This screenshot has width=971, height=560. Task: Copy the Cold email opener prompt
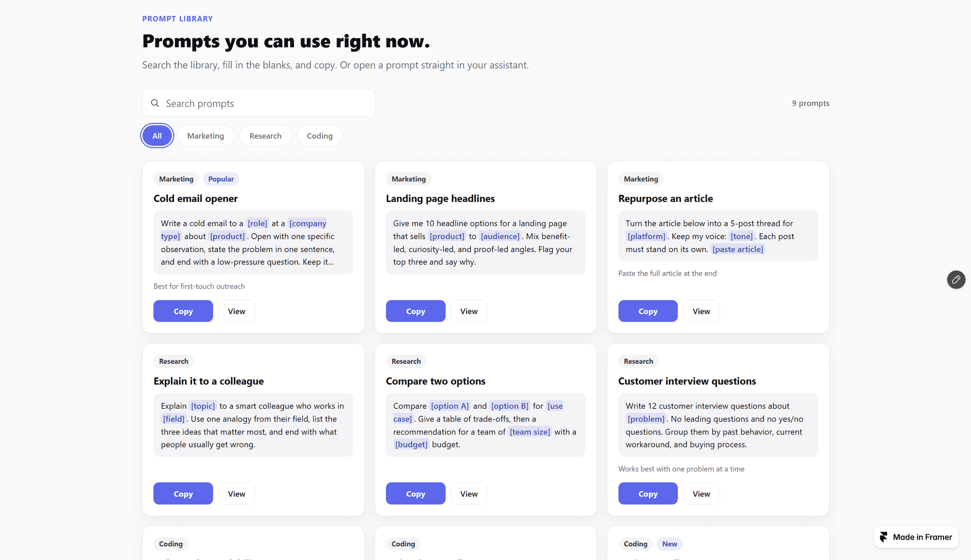[183, 311]
